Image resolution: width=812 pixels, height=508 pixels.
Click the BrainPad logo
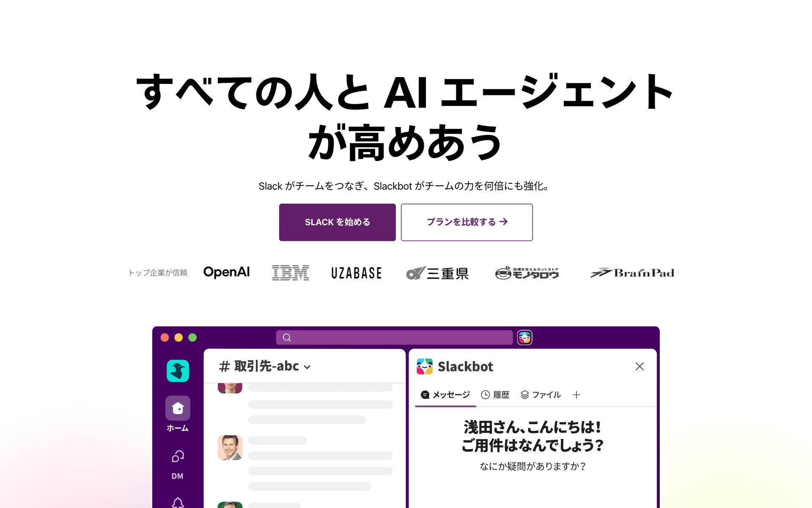(x=632, y=273)
